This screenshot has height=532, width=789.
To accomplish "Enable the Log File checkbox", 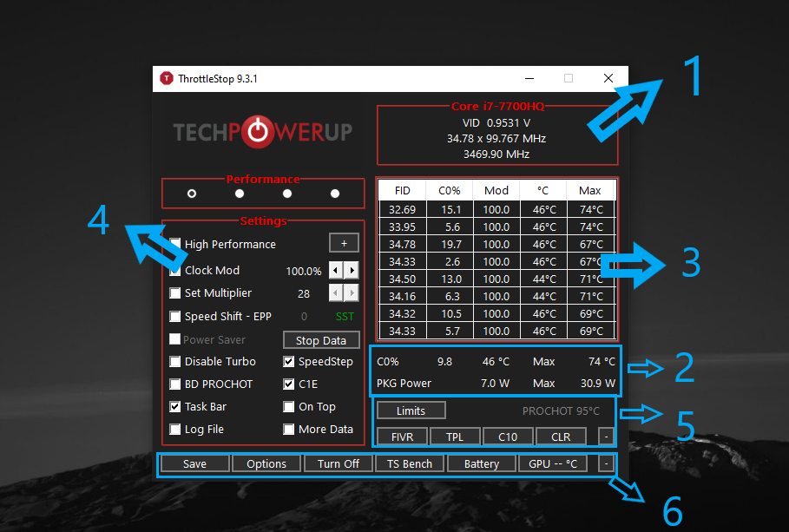I will pos(174,430).
